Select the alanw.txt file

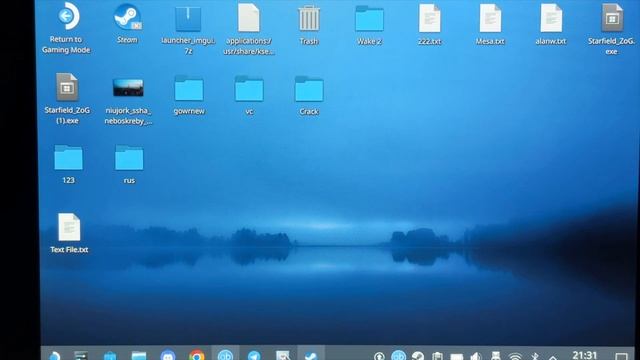coord(551,24)
